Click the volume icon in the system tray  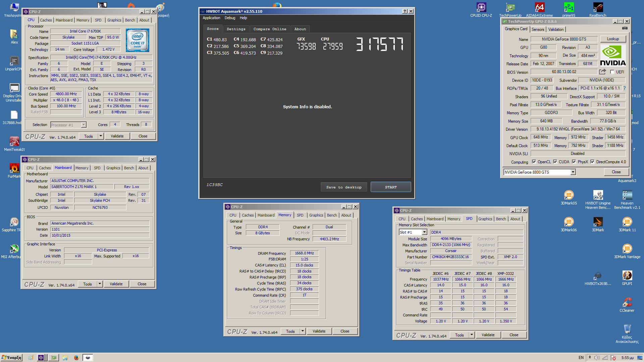click(x=597, y=358)
